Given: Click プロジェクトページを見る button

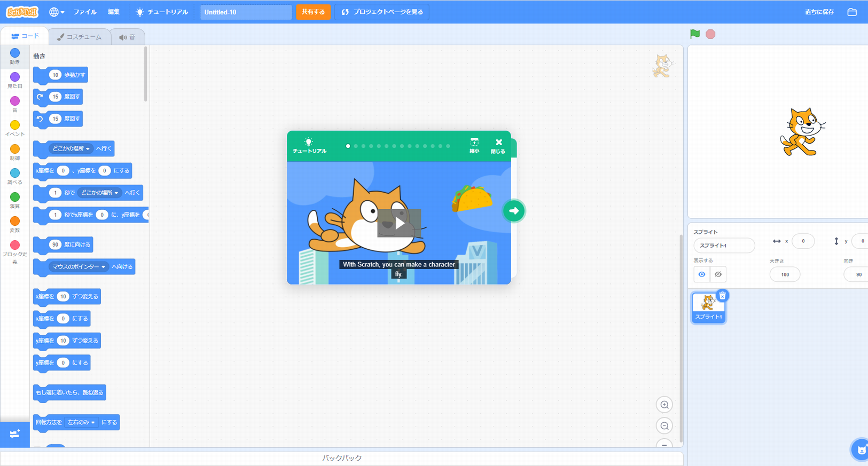Looking at the screenshot, I should point(382,12).
